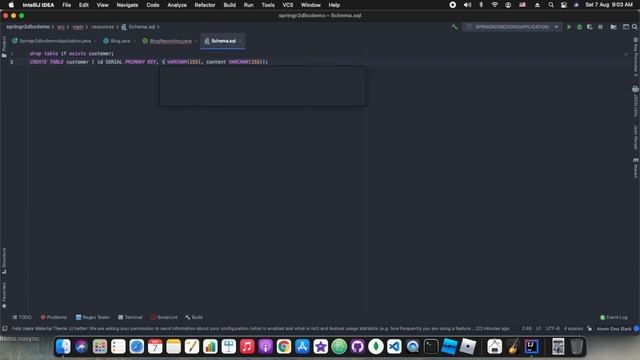Screen dimensions: 640x360
Task: Open the Navigate menu
Action: click(127, 5)
